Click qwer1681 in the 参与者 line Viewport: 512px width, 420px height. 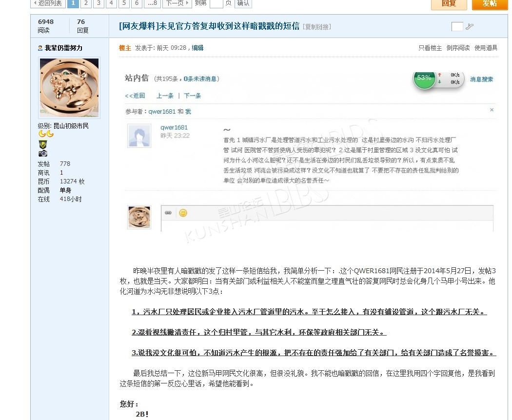pyautogui.click(x=162, y=111)
